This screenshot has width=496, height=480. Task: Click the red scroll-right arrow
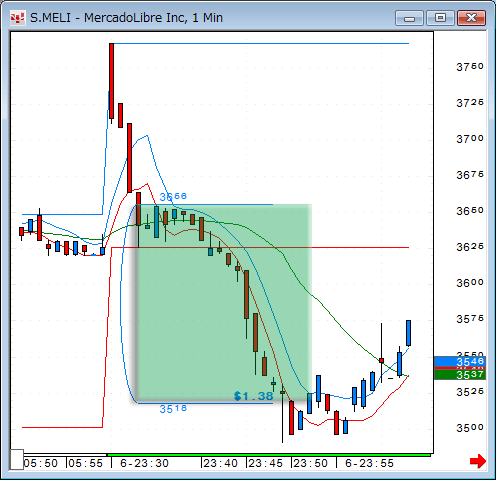[478, 461]
